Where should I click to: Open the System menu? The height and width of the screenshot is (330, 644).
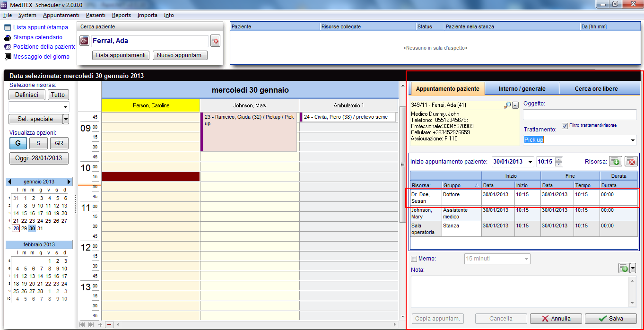[x=27, y=15]
